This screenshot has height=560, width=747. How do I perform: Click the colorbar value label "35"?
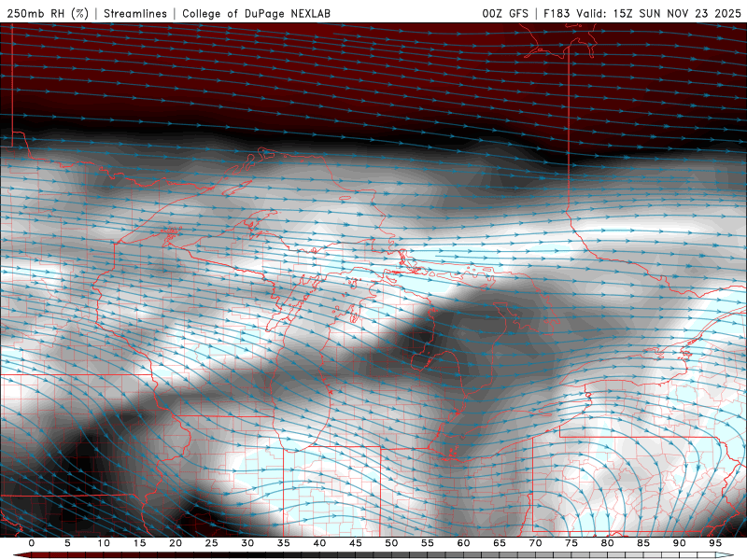click(284, 543)
